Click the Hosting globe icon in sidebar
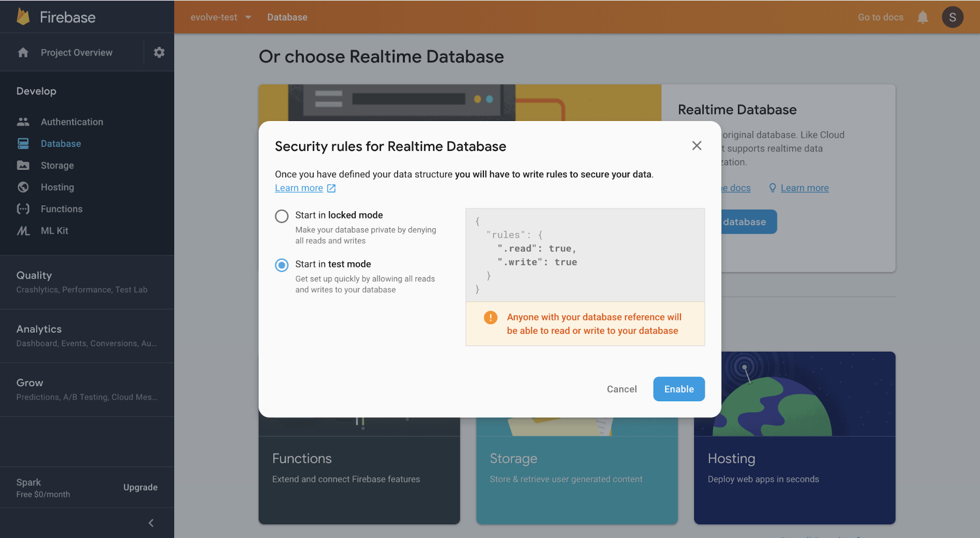The image size is (980, 538). (23, 187)
